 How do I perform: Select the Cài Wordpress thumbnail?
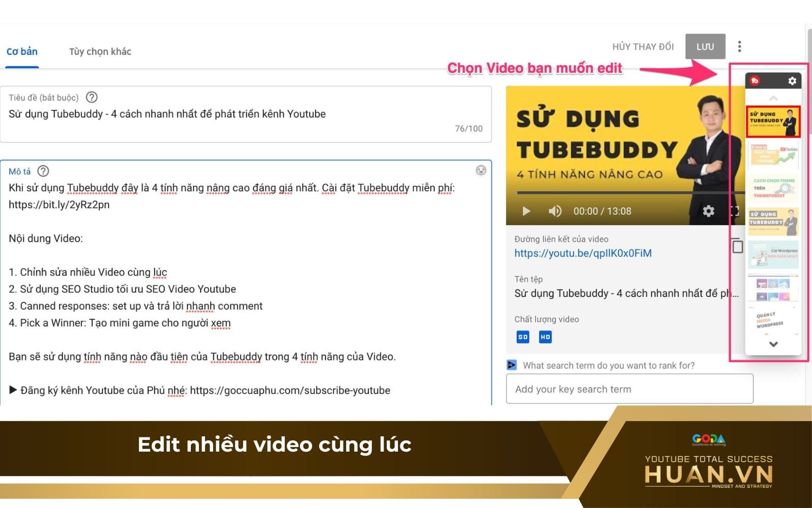point(773,255)
